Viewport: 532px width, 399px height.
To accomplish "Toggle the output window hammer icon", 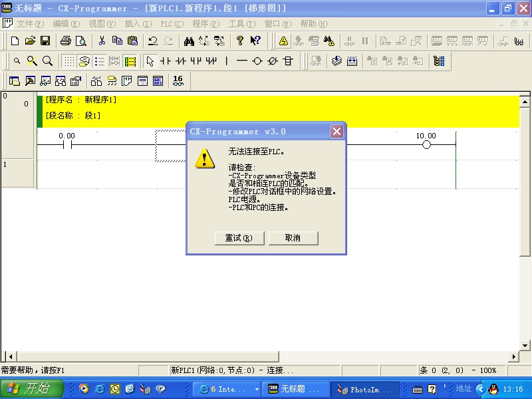I will tap(30, 81).
